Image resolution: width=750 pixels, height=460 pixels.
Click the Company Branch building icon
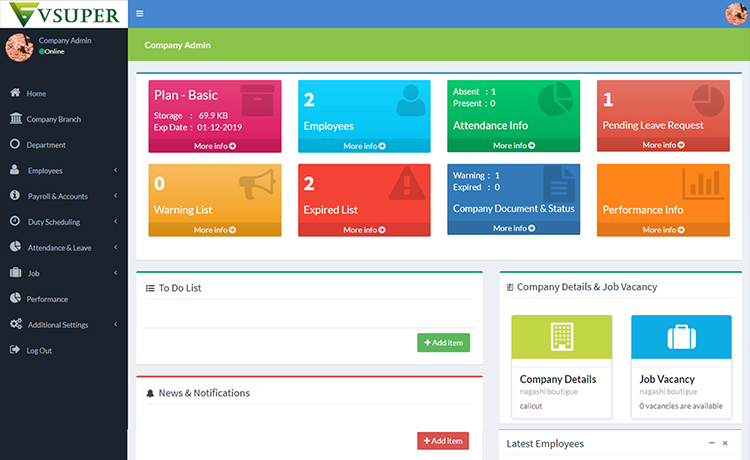coord(15,119)
